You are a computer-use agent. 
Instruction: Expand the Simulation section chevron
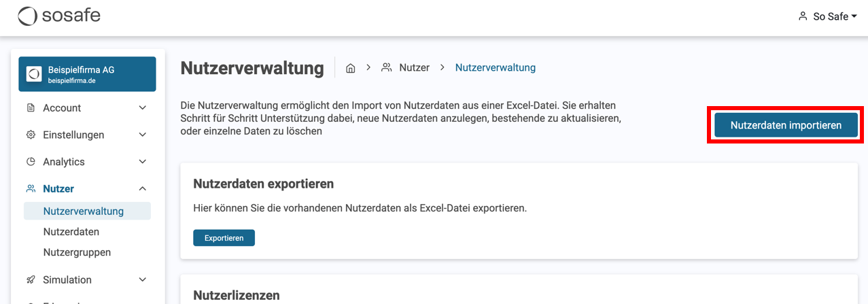coord(143,280)
